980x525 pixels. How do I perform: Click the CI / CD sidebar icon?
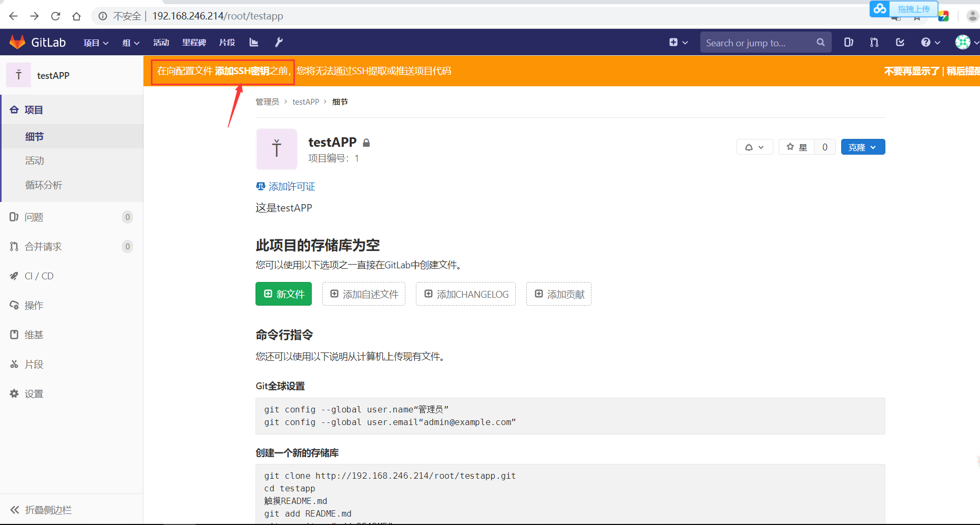14,276
